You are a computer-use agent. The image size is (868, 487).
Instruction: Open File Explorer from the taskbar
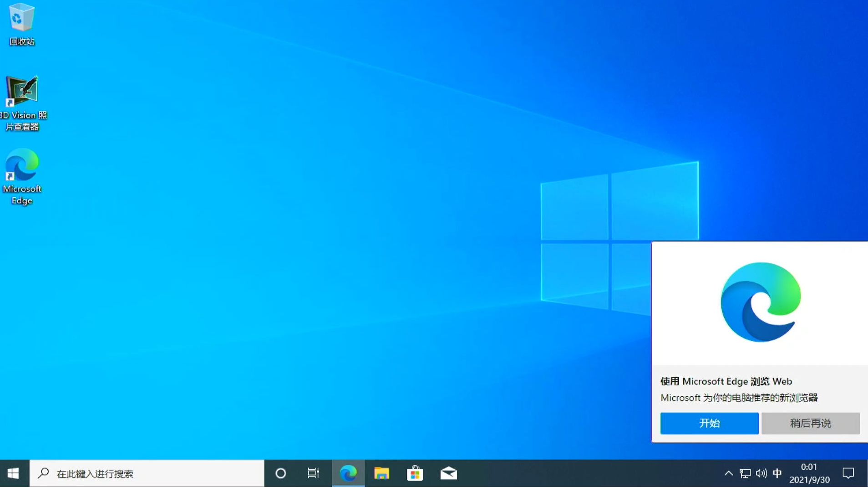click(x=381, y=473)
